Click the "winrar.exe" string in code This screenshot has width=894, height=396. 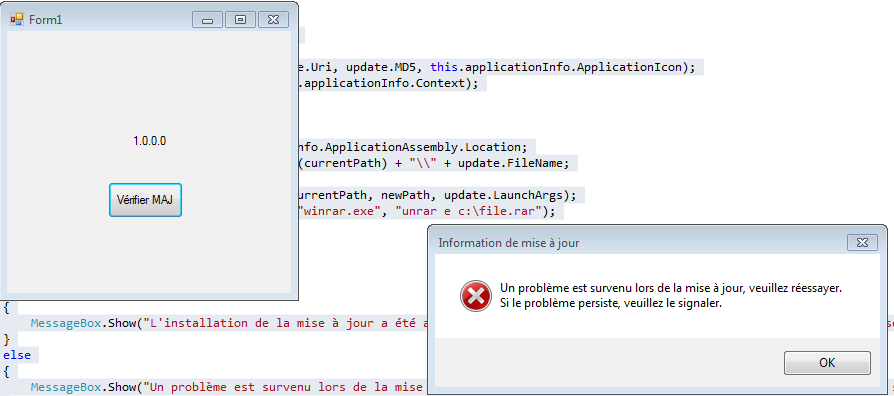pos(340,212)
